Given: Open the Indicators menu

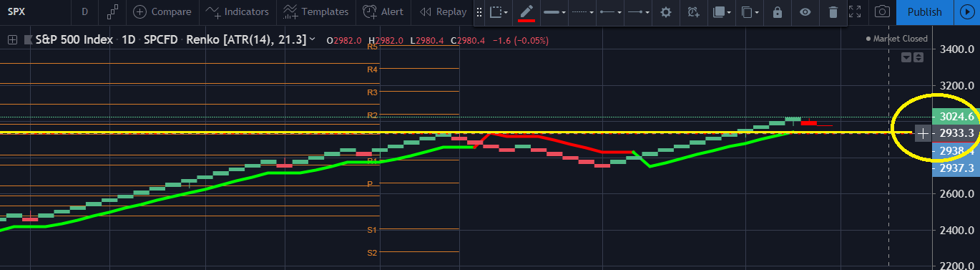Looking at the screenshot, I should click(x=237, y=11).
